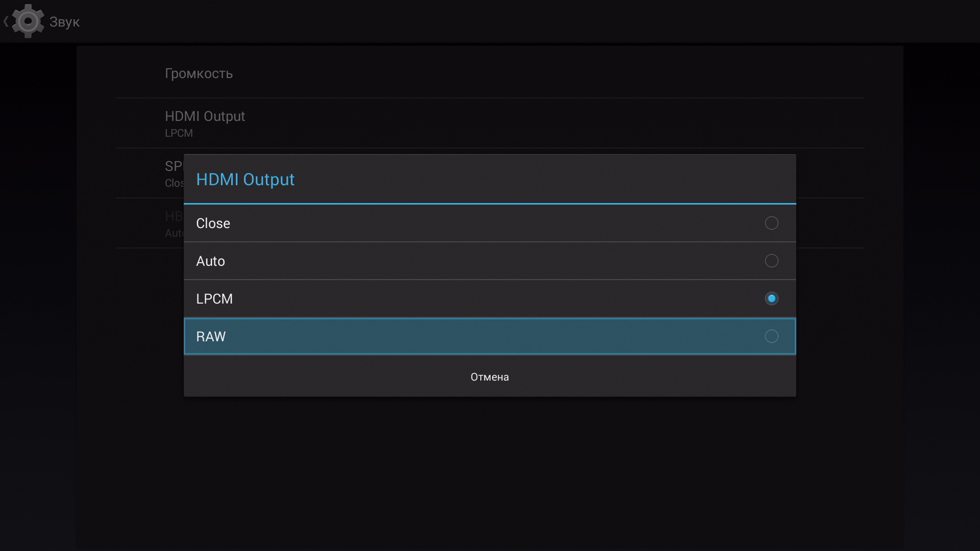The height and width of the screenshot is (551, 980).
Task: Click the back chevron beside the gear
Action: pyautogui.click(x=6, y=21)
